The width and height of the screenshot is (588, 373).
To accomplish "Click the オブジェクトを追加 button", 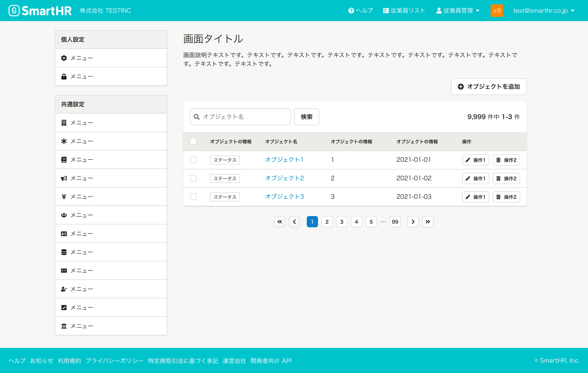I will click(x=489, y=87).
